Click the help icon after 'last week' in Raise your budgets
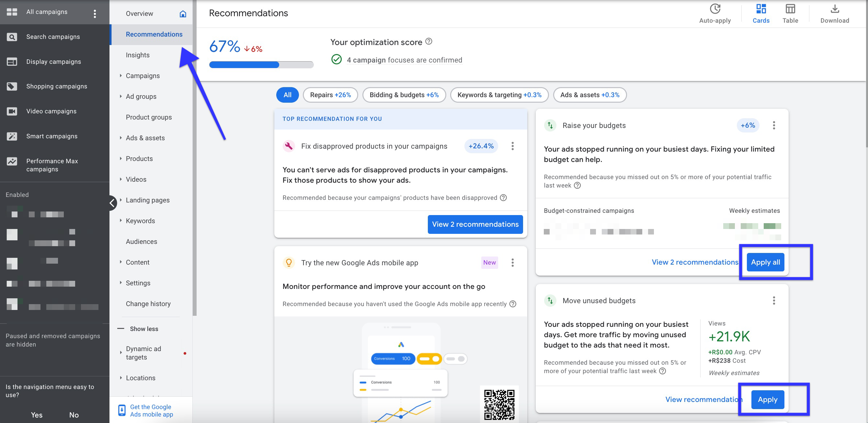The width and height of the screenshot is (868, 423). (x=577, y=185)
